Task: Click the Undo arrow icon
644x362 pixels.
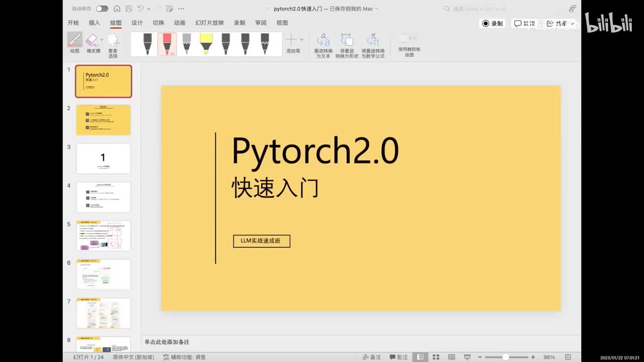Action: click(x=140, y=9)
